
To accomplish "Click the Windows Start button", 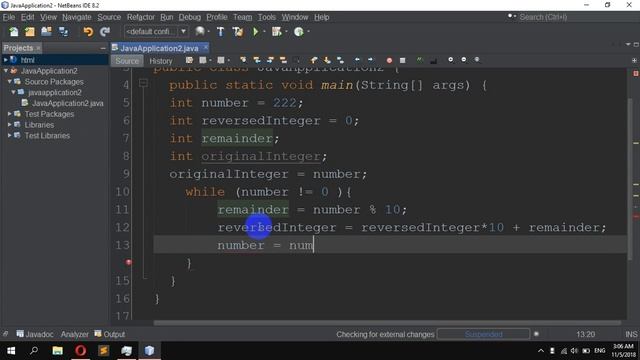I will coord(11,351).
